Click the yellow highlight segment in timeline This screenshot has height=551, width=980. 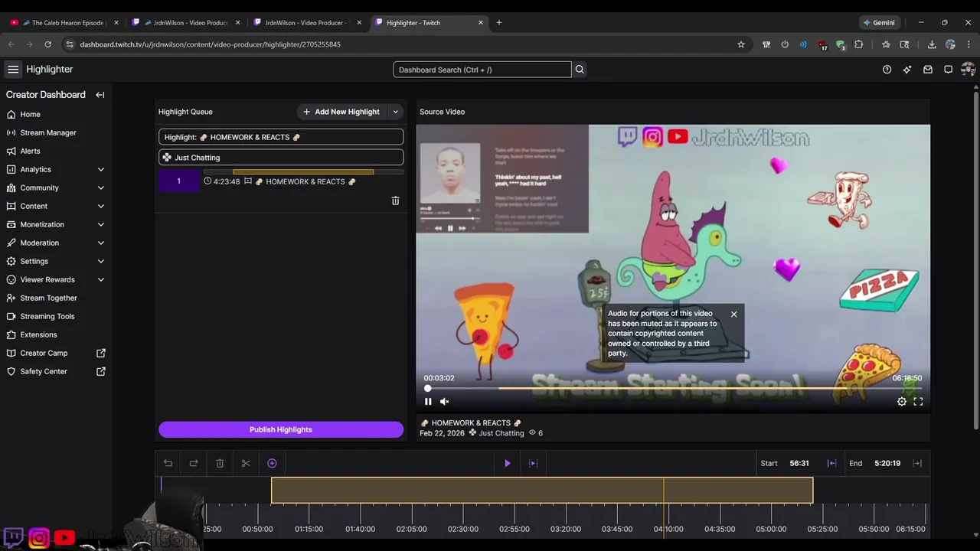click(542, 490)
